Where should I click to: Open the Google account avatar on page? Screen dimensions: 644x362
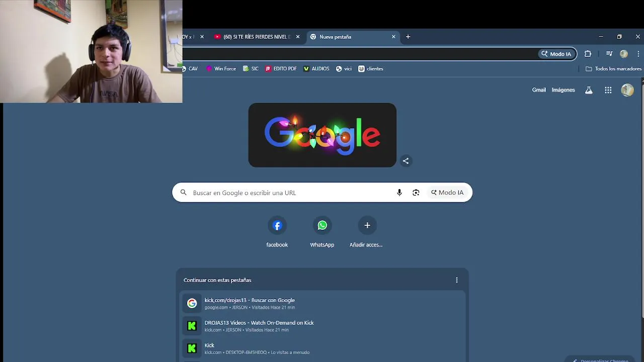coord(627,90)
